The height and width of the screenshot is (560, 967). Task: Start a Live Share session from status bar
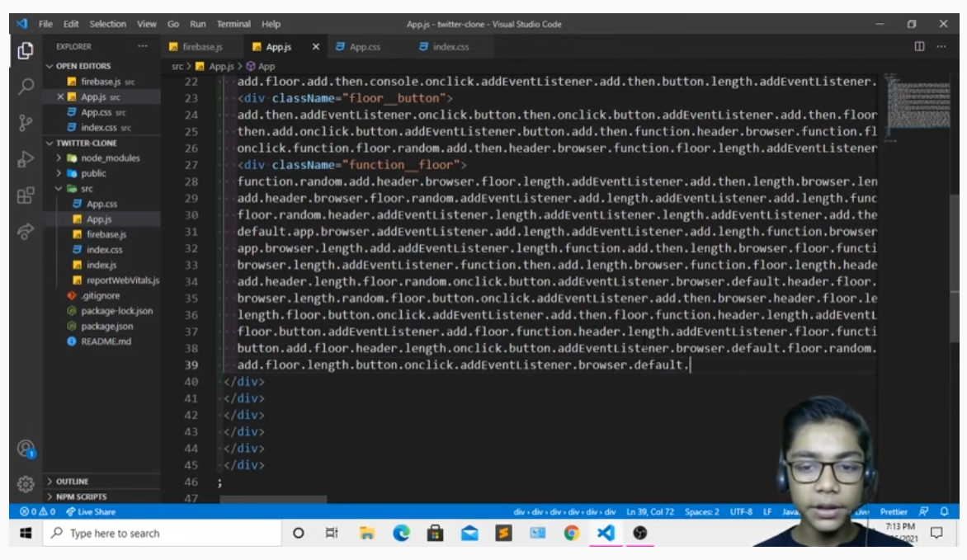(91, 512)
